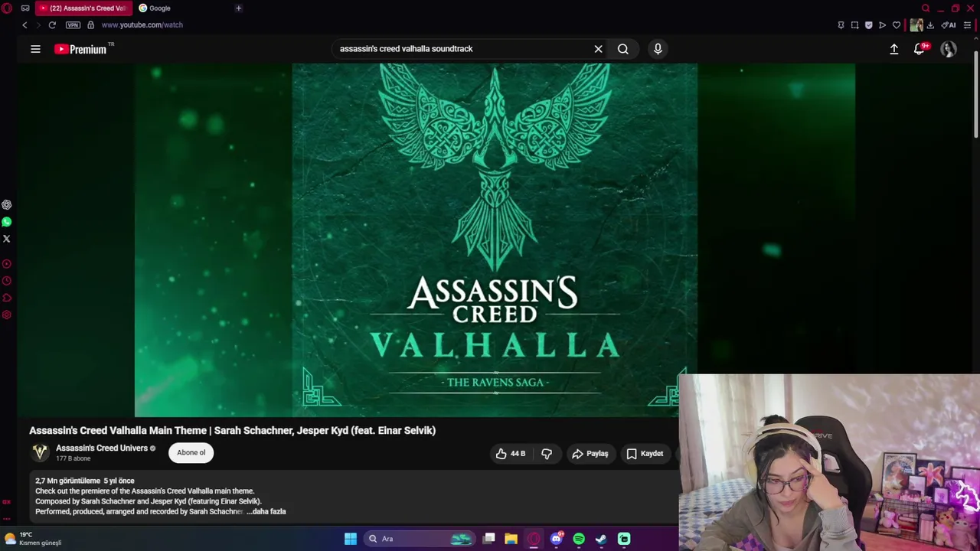Open the ad blocker shield icon
The width and height of the screenshot is (980, 551).
tap(868, 25)
